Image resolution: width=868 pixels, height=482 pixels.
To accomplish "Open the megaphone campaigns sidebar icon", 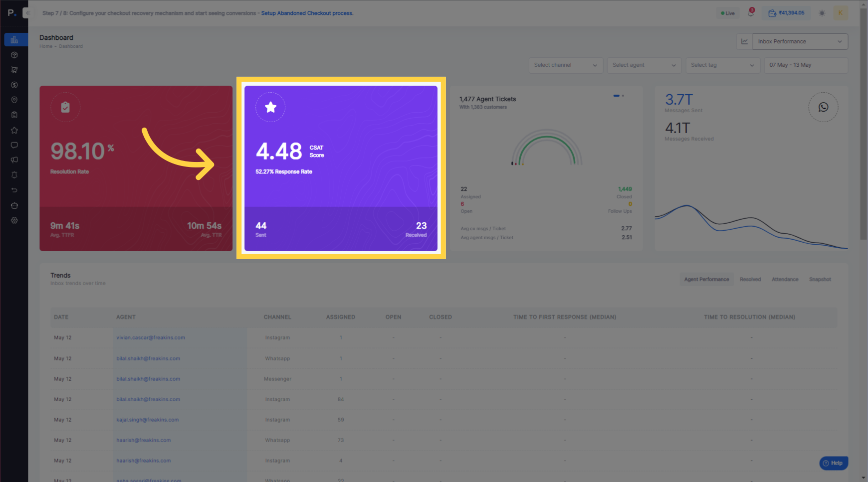I will coord(14,160).
